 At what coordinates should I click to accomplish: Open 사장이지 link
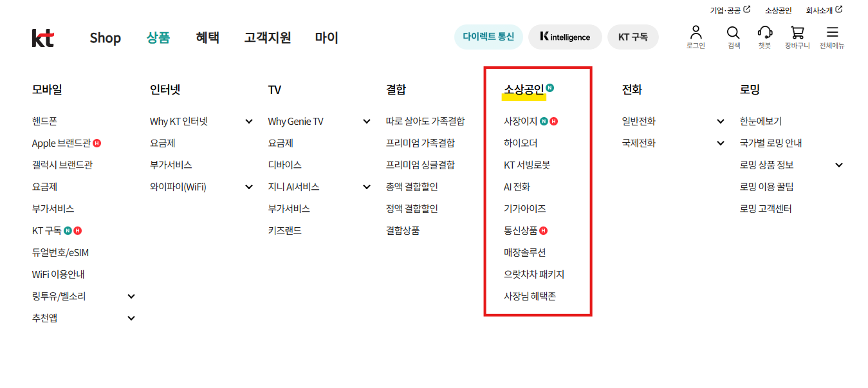pos(521,122)
